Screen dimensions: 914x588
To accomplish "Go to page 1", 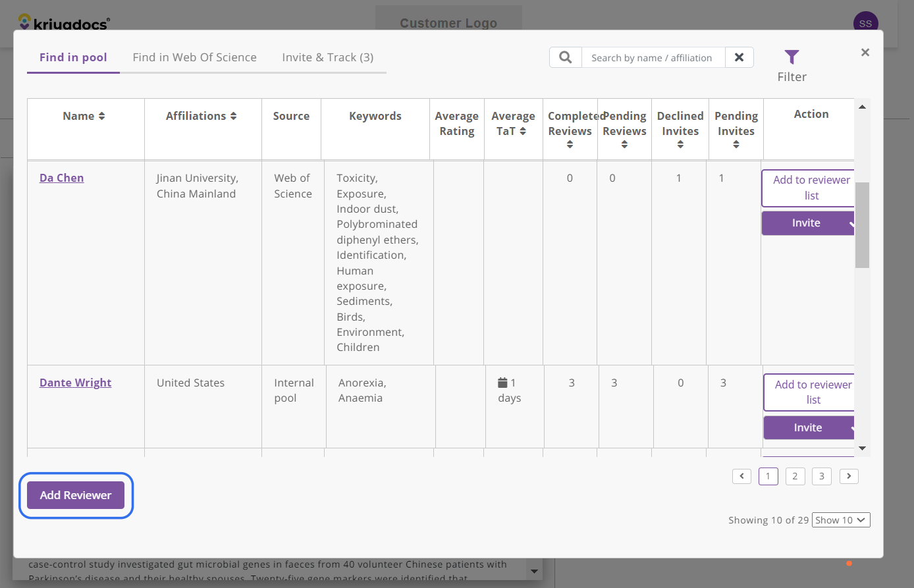I will click(x=768, y=476).
